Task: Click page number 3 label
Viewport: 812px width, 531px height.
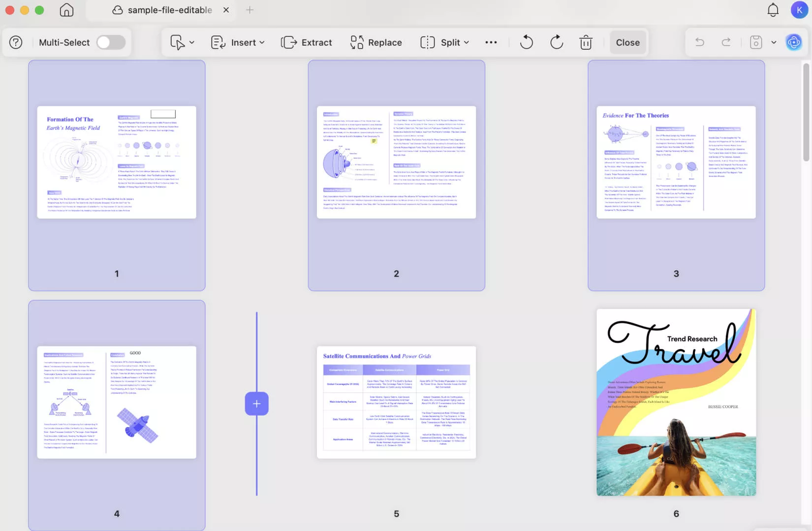Action: (676, 274)
